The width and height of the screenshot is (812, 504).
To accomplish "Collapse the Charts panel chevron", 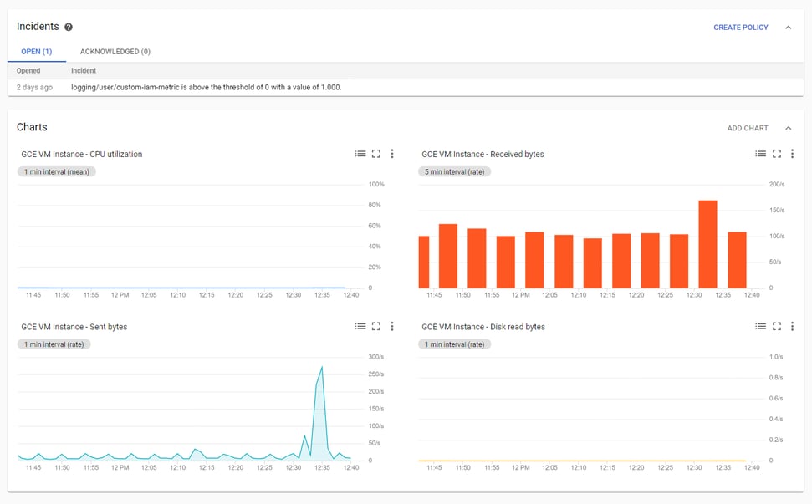I will tap(789, 128).
